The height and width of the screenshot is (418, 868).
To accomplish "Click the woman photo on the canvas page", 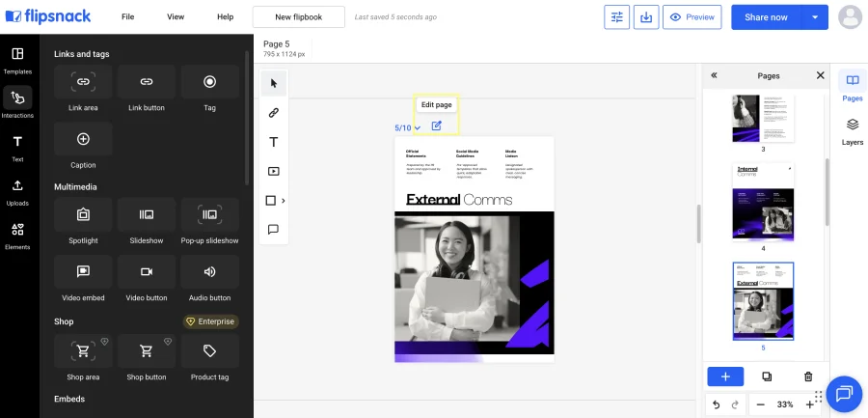I will click(x=457, y=276).
